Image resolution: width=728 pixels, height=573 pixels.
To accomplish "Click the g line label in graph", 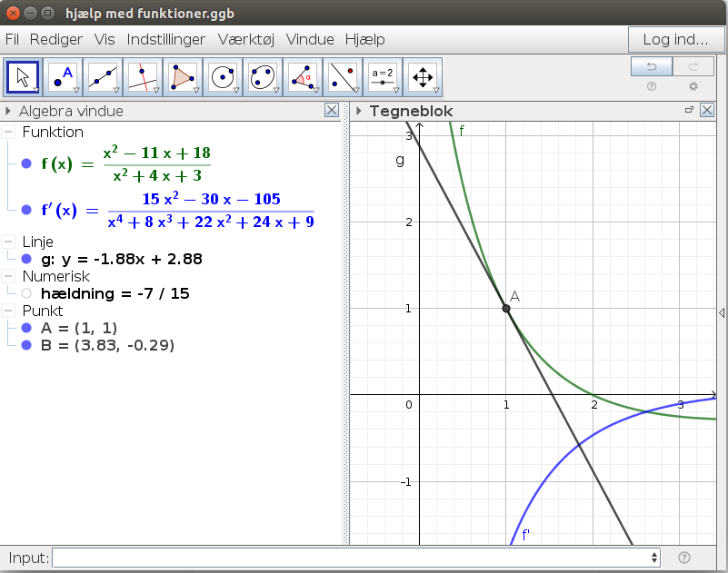I will click(x=400, y=160).
